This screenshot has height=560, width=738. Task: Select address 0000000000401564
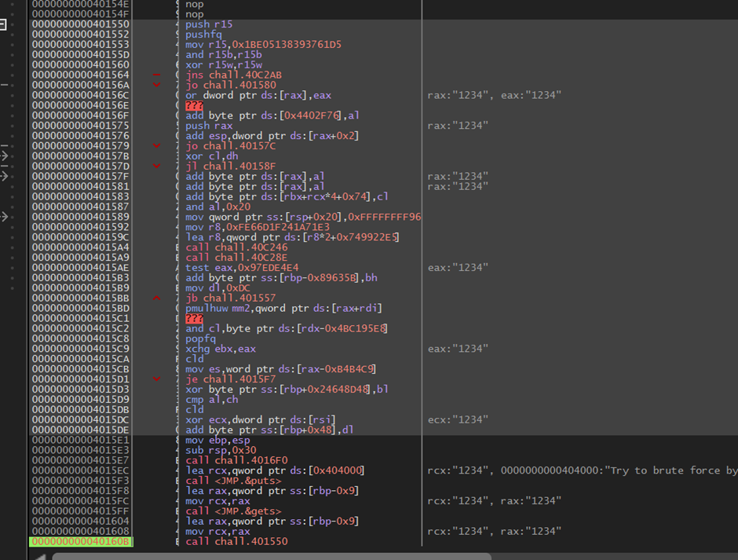[x=81, y=75]
